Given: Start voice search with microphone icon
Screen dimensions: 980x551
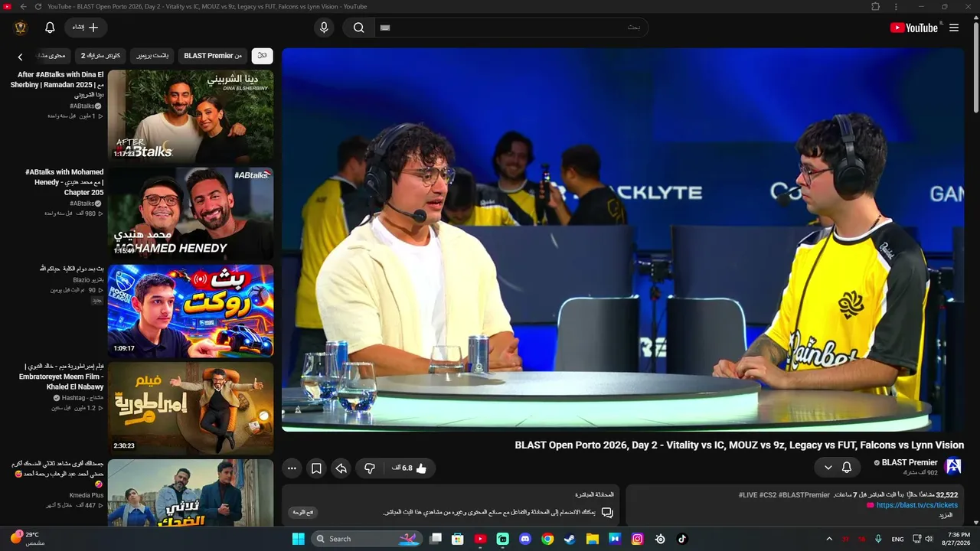Looking at the screenshot, I should [x=324, y=28].
